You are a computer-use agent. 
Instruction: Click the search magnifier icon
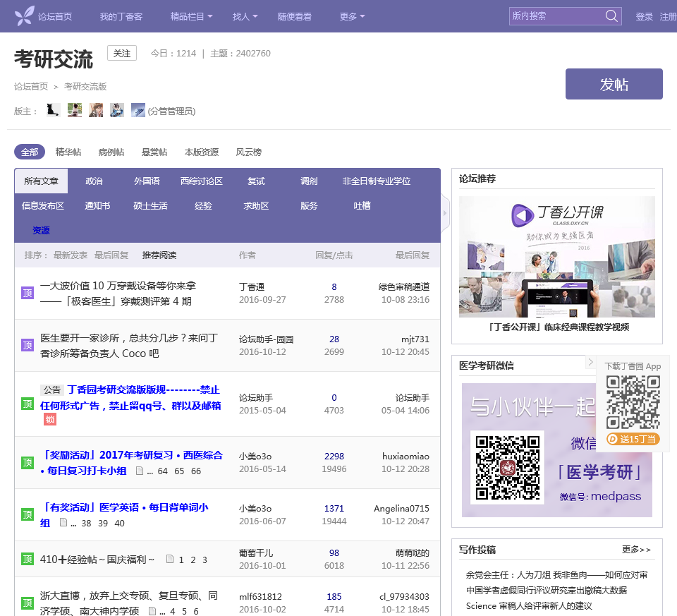coord(611,16)
